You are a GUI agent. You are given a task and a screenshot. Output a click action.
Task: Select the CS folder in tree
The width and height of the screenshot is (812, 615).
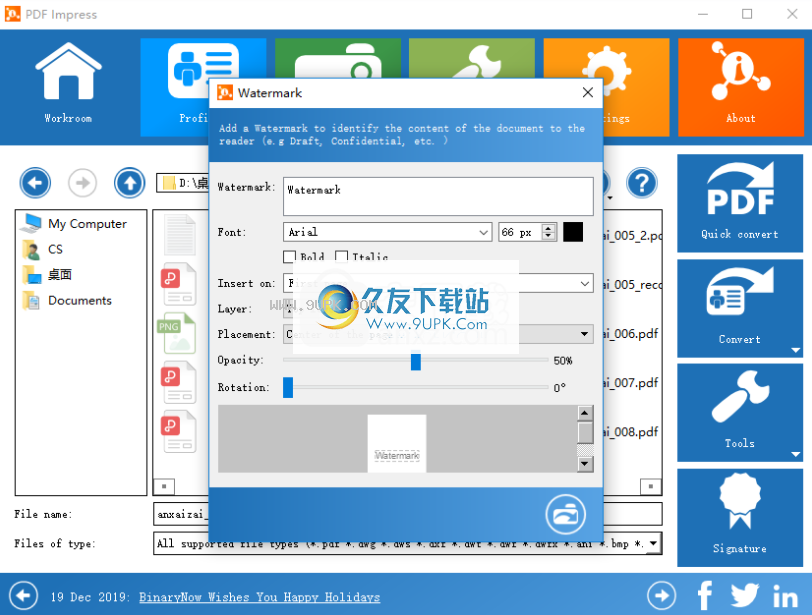click(x=43, y=250)
